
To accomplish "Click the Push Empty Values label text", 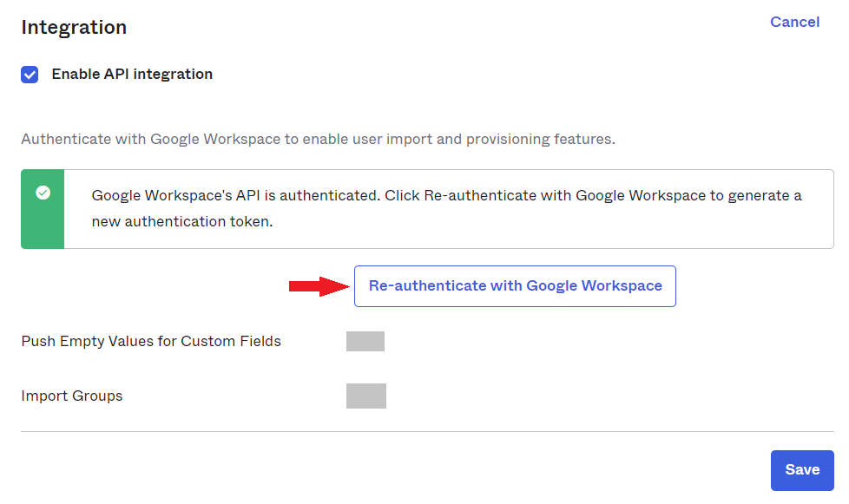I will [151, 341].
